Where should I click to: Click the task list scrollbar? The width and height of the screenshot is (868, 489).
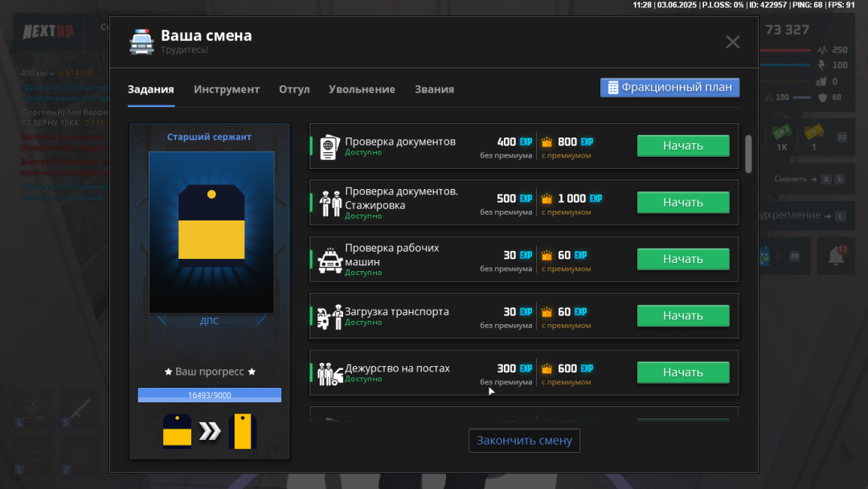(748, 154)
